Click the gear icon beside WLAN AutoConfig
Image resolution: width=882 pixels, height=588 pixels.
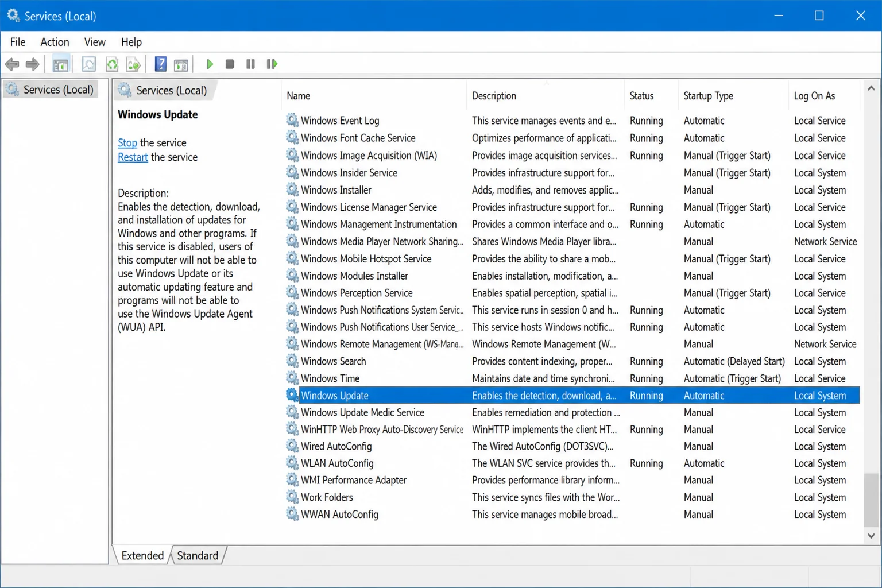292,463
